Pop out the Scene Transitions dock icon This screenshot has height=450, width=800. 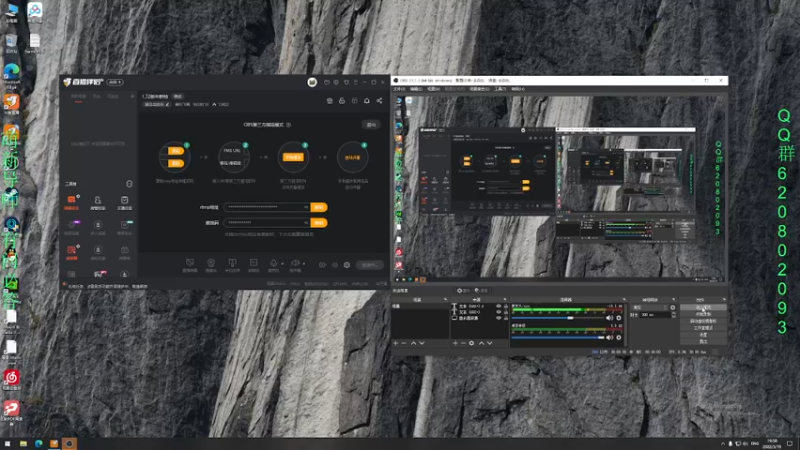[673, 299]
